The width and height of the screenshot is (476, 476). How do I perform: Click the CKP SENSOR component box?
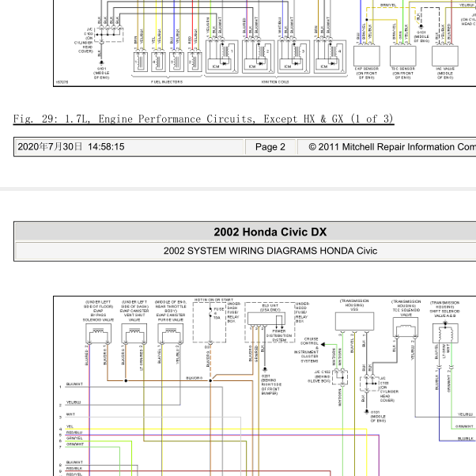pos(367,56)
